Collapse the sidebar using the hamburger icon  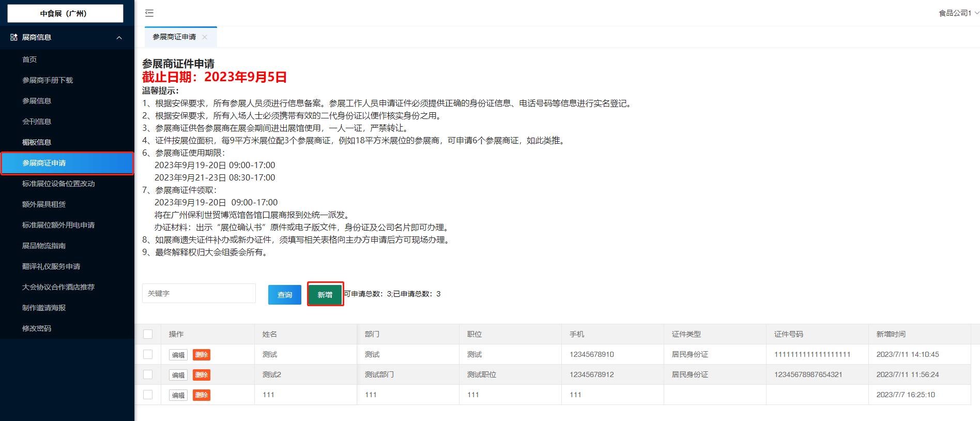(149, 13)
